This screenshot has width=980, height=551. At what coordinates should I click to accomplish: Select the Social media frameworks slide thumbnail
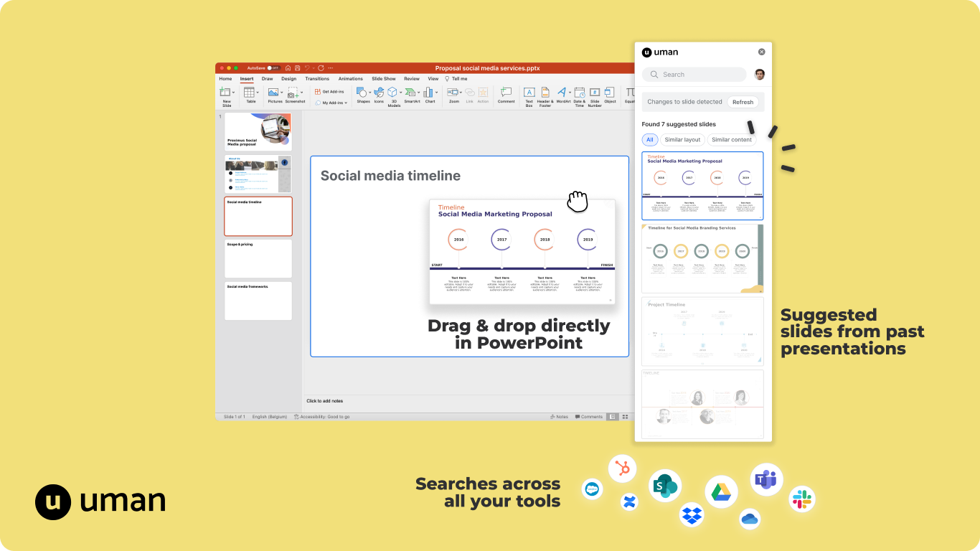click(x=258, y=301)
